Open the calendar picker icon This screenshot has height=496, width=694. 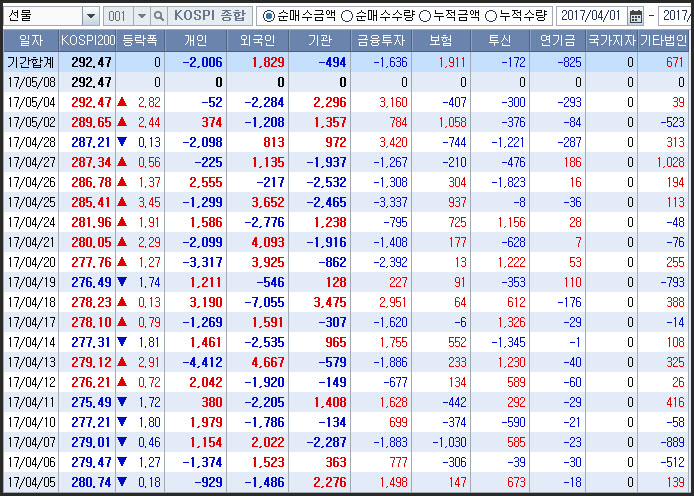[636, 16]
